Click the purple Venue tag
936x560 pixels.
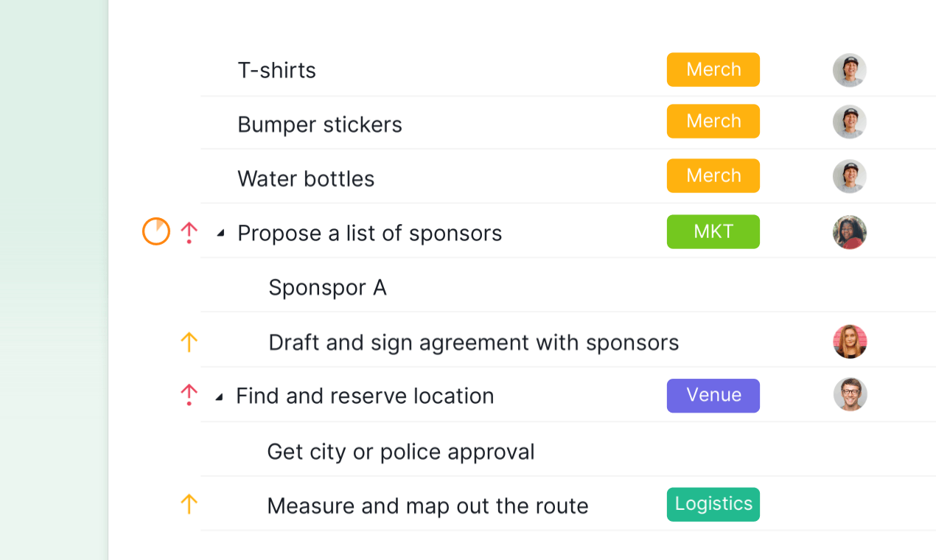click(713, 395)
